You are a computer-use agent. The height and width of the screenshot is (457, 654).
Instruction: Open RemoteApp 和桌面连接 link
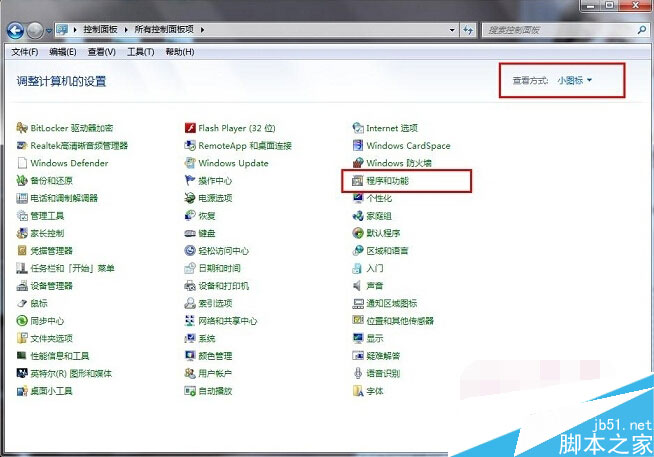point(245,146)
